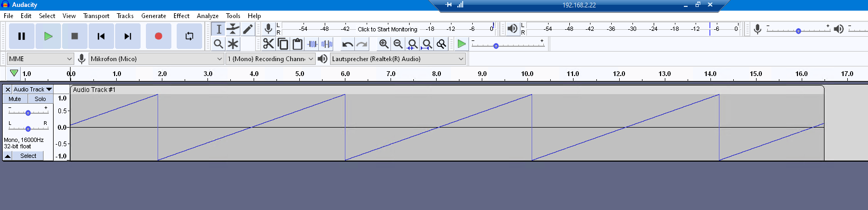Screen dimensions: 868x210
Task: Solo the Audio Track
Action: click(40, 99)
